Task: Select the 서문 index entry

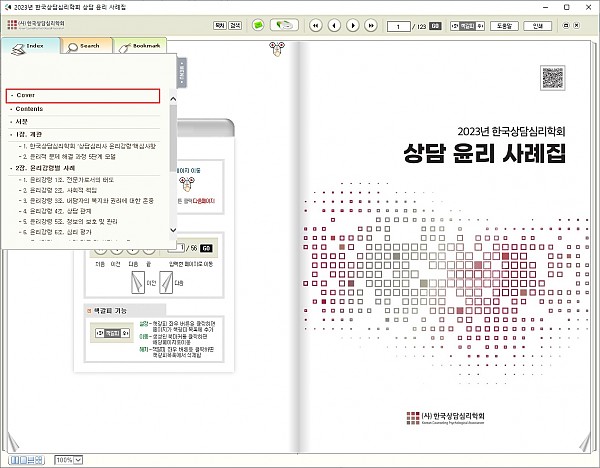Action: point(84,122)
